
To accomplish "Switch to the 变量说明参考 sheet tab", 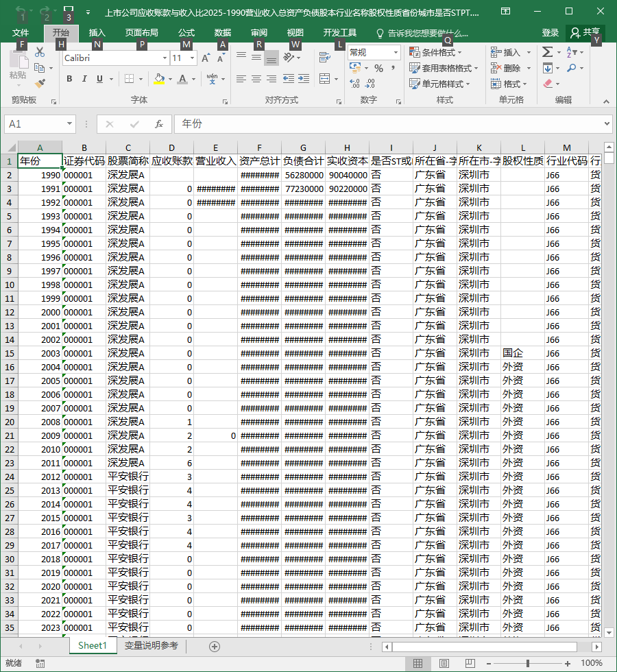I will [152, 645].
